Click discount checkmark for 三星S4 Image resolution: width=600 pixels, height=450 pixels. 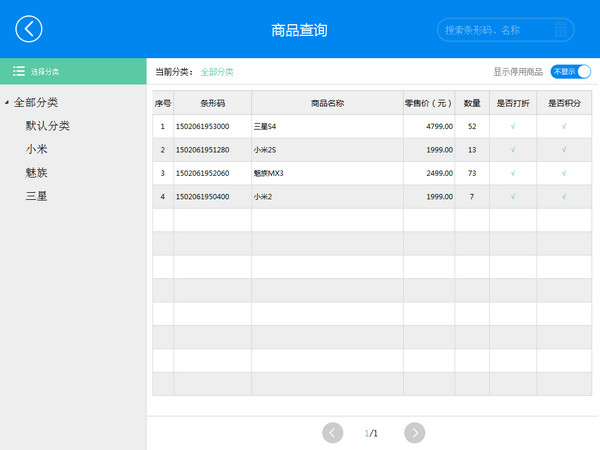[x=513, y=127]
